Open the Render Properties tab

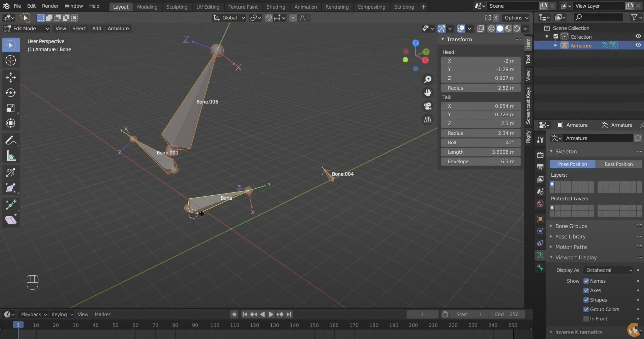pos(540,155)
